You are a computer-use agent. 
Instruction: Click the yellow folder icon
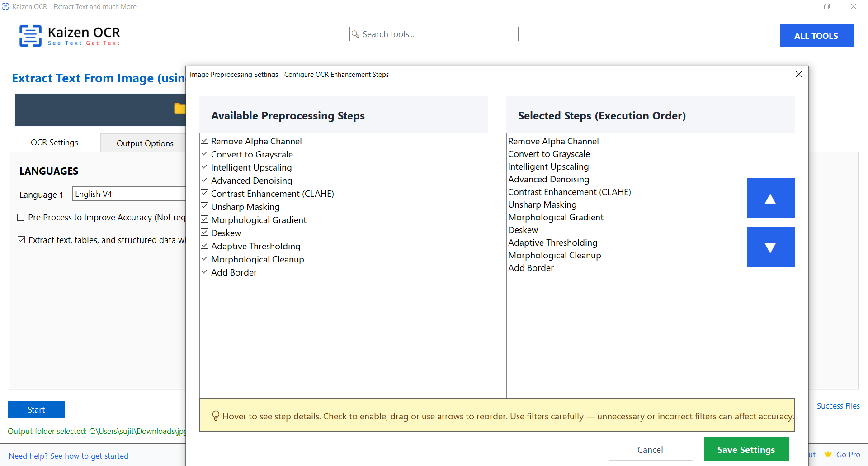coord(180,108)
